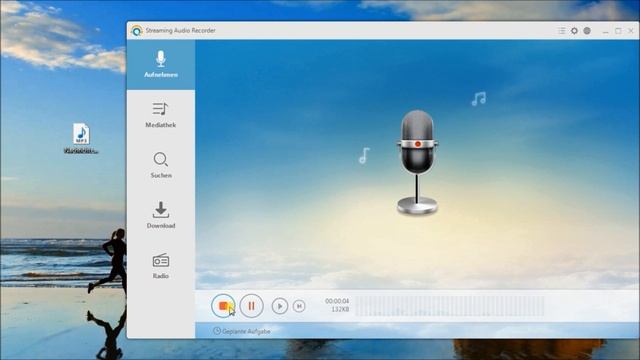Open settings gear in title bar
The image size is (640, 360).
click(574, 31)
